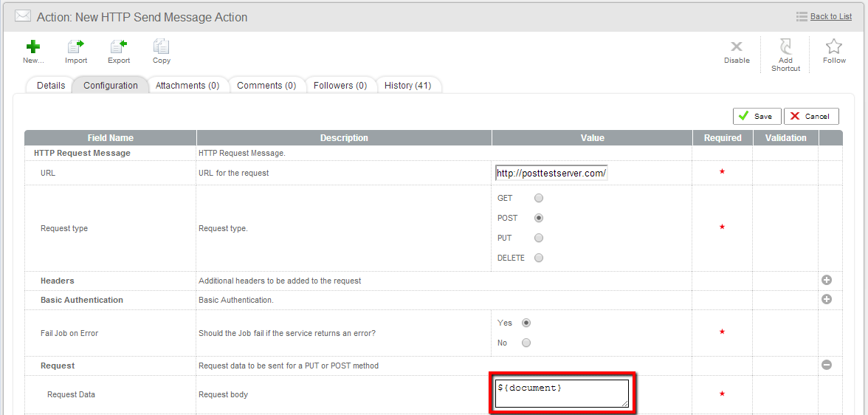Click the Add Shortcut icon
Image resolution: width=868 pixels, height=415 pixels.
(x=785, y=47)
